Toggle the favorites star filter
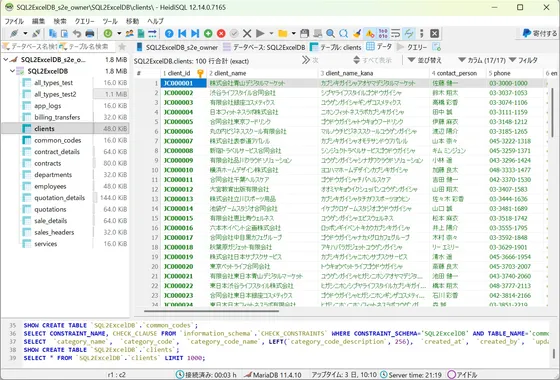Viewport: 560px width, 380px height. (x=122, y=47)
